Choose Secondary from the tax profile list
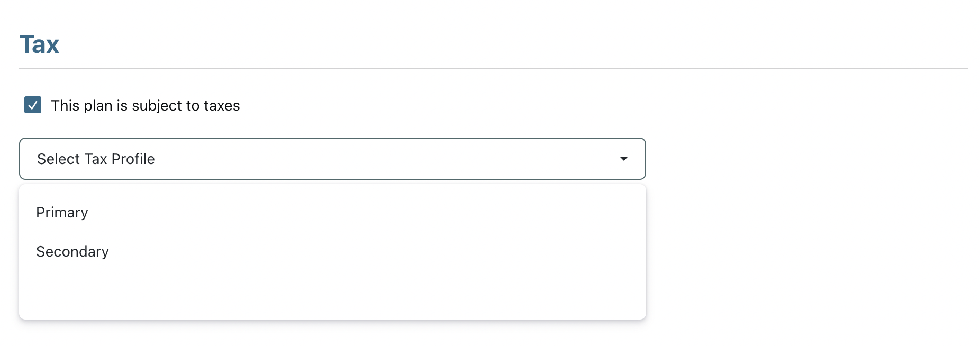Viewport: 980px width, 346px height. 72,251
